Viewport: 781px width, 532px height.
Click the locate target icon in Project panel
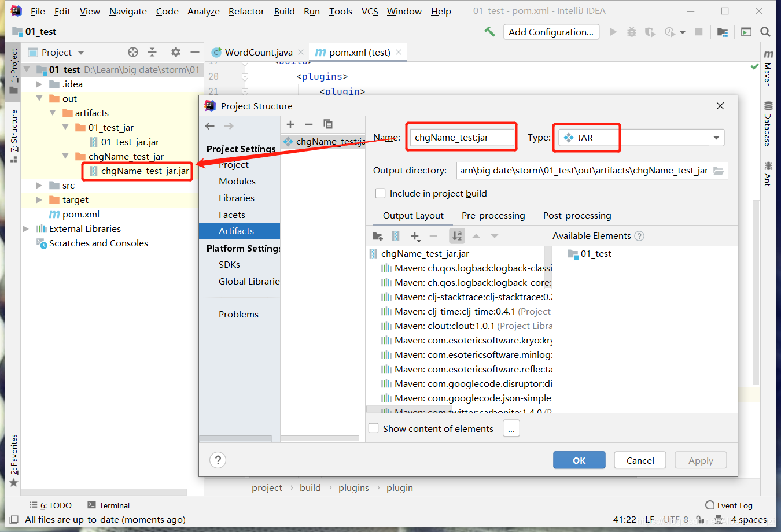(133, 52)
